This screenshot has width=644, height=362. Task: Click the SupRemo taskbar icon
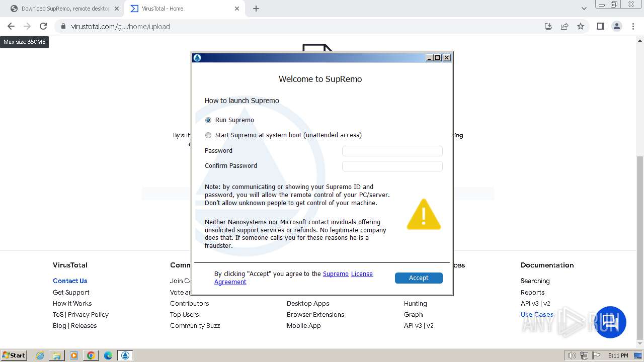(x=125, y=355)
